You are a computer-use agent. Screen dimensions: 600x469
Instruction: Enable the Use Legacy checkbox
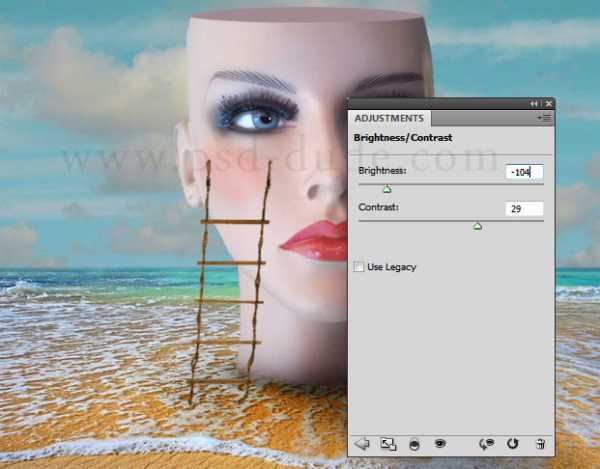coord(360,267)
